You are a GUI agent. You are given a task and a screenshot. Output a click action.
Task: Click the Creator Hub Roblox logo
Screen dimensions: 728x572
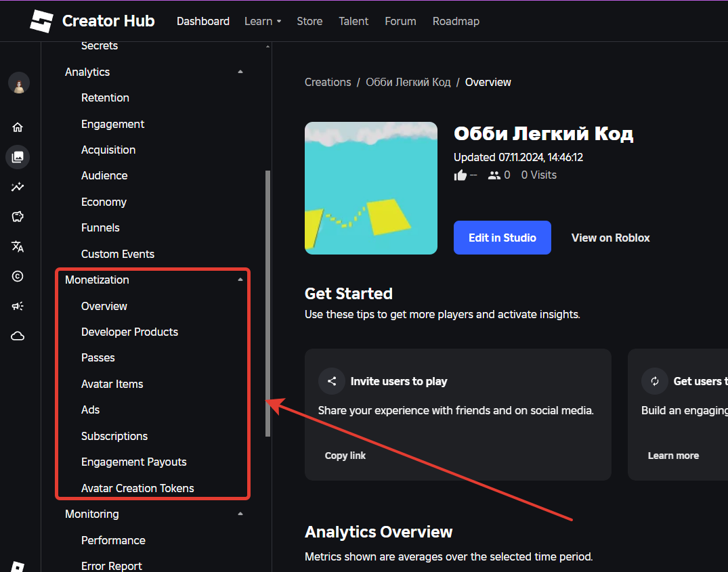[41, 22]
